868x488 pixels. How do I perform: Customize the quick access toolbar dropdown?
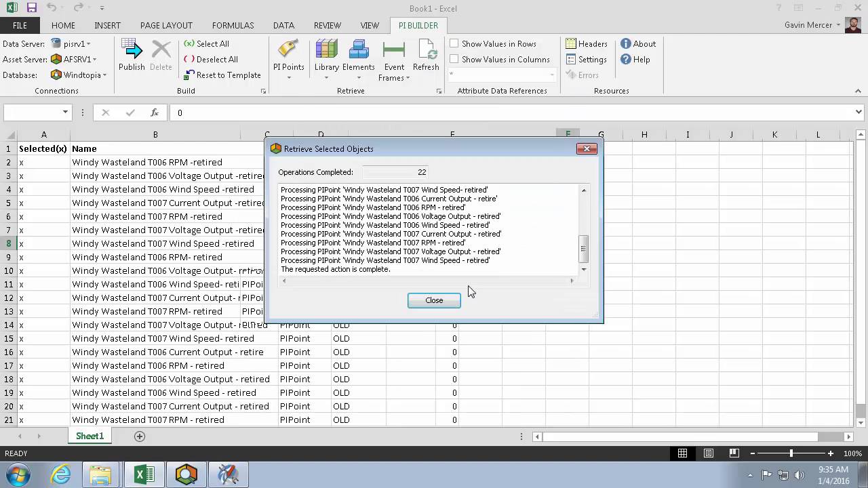click(x=102, y=8)
